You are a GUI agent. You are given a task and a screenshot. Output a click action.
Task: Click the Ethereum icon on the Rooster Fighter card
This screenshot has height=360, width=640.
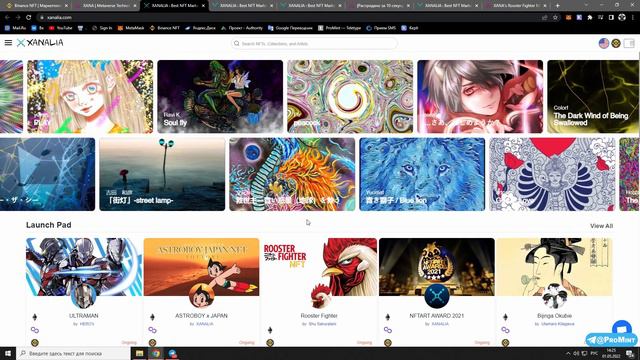[x=270, y=330]
